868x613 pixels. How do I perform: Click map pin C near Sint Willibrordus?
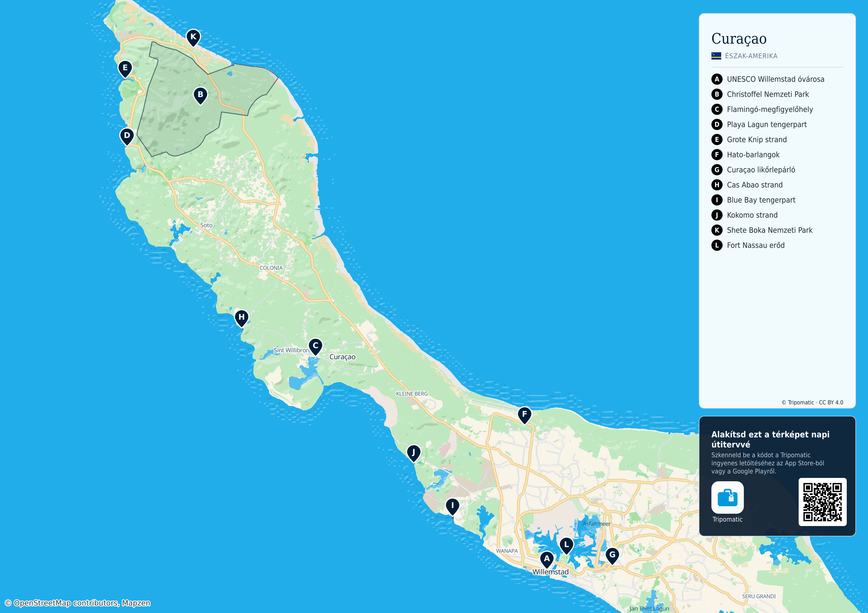(315, 346)
